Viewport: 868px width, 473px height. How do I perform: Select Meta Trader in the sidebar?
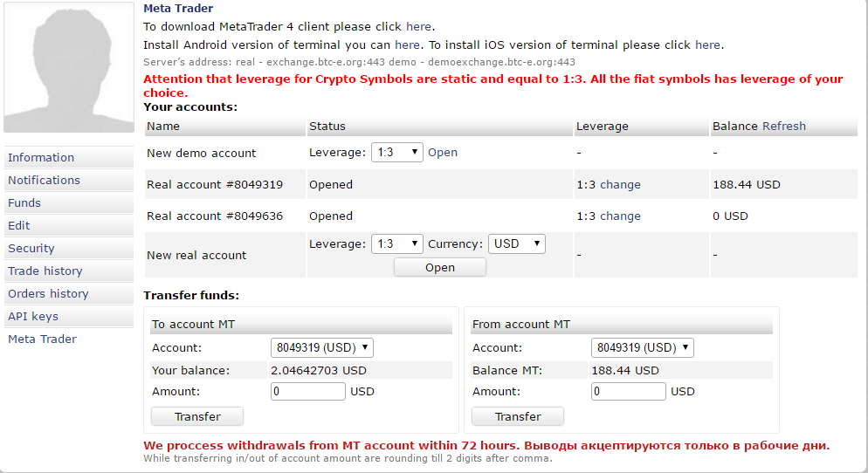click(x=42, y=339)
